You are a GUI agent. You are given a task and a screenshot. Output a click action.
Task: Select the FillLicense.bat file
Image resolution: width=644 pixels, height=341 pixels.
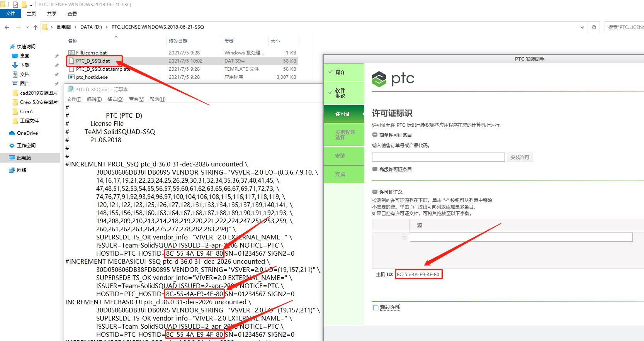tap(91, 53)
